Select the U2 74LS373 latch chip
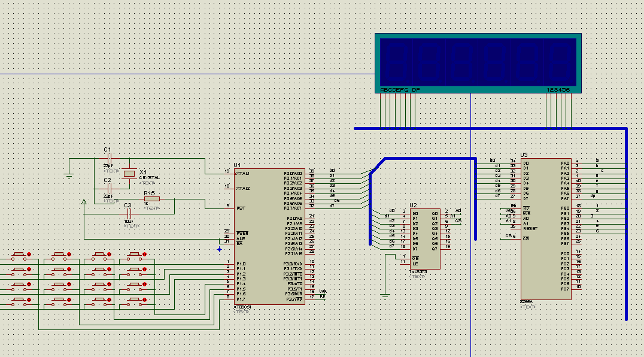This screenshot has height=357, width=644. [425, 238]
